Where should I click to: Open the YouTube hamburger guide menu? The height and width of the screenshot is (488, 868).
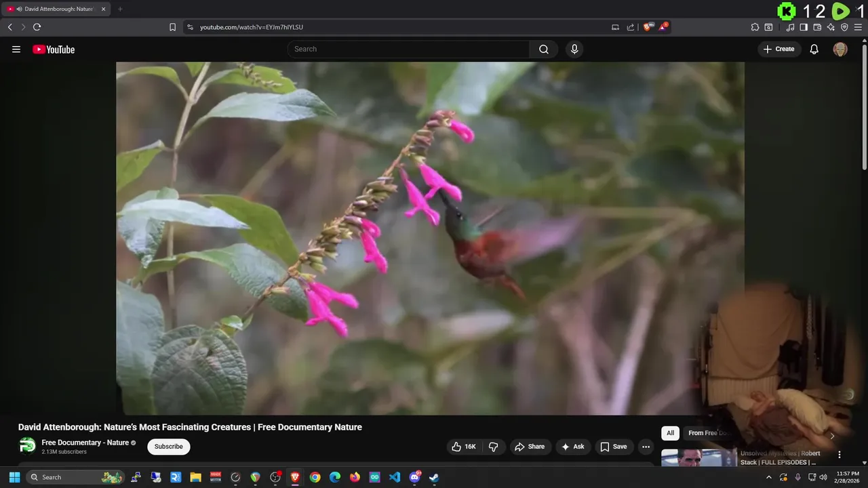coord(16,49)
